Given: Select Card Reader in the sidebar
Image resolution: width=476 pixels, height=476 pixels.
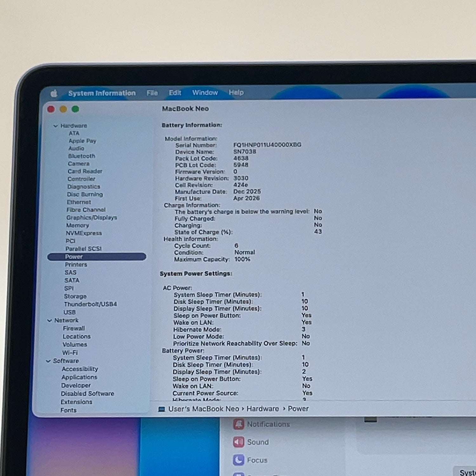Looking at the screenshot, I should [85, 171].
